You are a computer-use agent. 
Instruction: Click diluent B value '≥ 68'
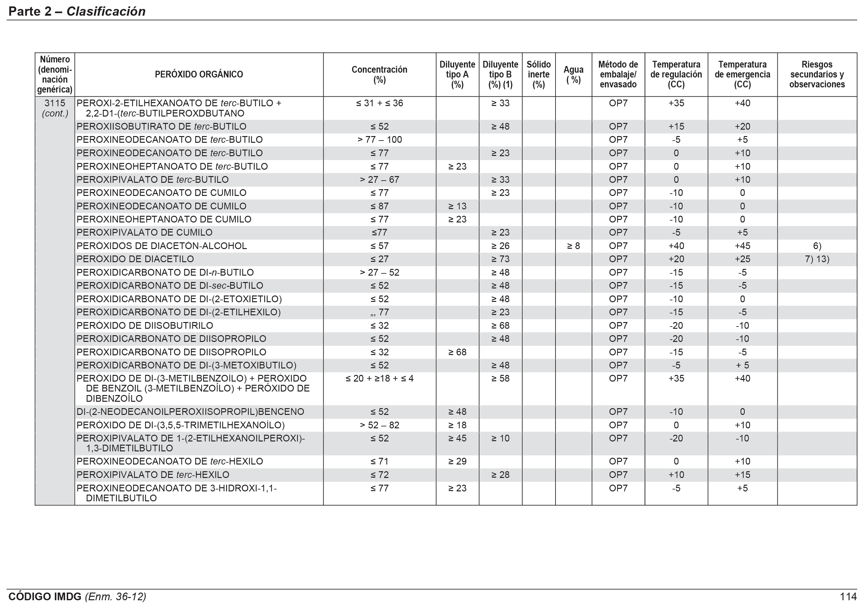[x=500, y=326]
